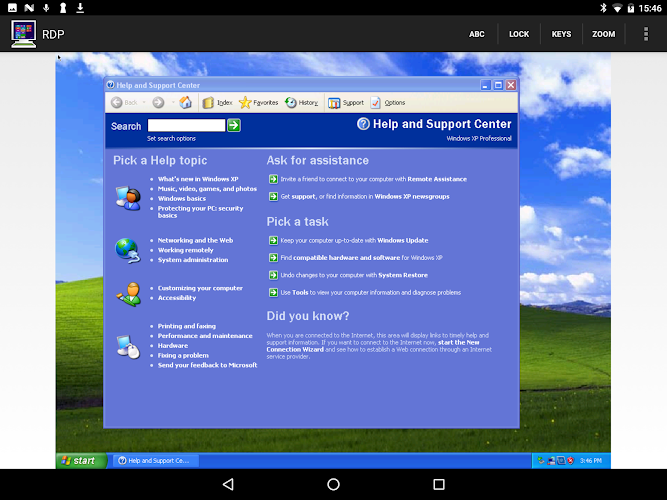Open the Forward history dropdown arrow

point(173,103)
